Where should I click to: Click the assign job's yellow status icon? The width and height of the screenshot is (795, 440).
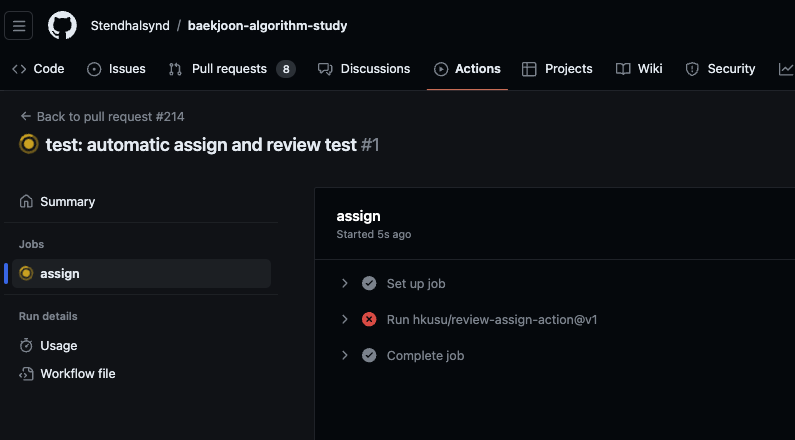pos(26,274)
